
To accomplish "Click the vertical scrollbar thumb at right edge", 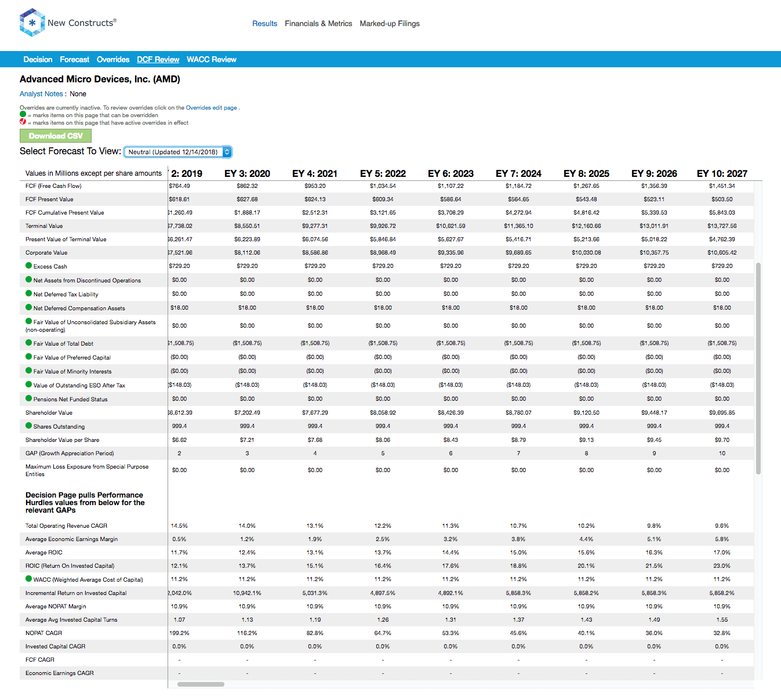I will click(758, 368).
